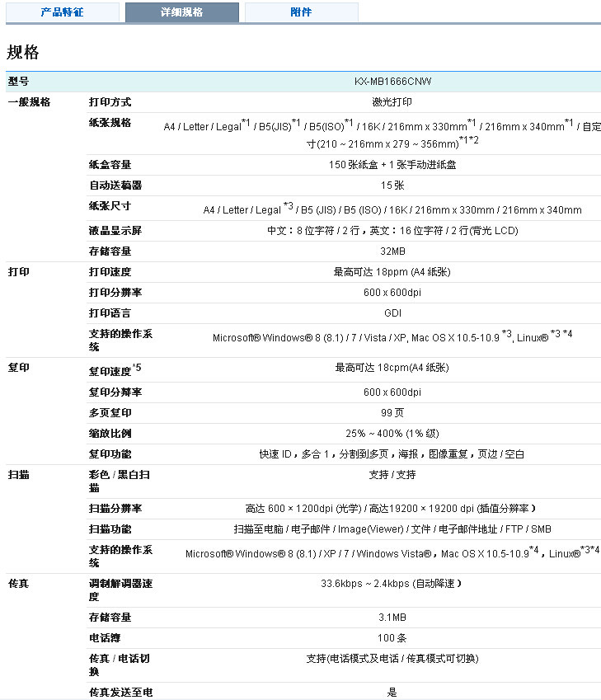
Task: Click the 激光打印 value
Action: 392,102
